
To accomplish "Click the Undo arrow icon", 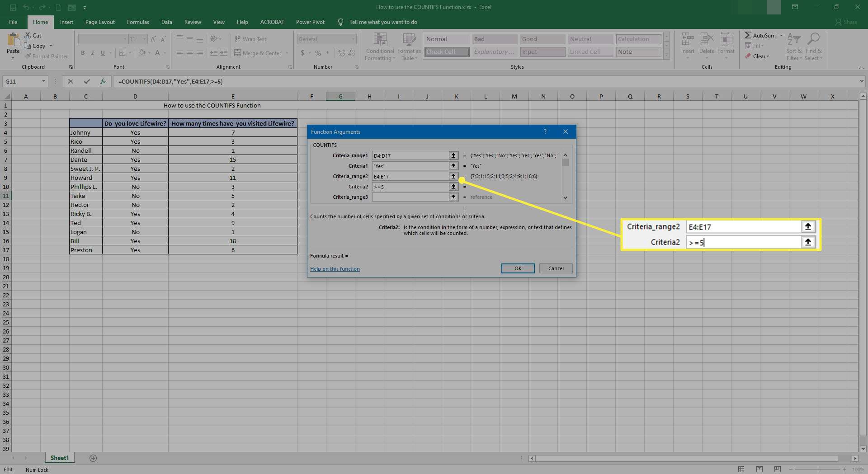I will click(x=26, y=7).
